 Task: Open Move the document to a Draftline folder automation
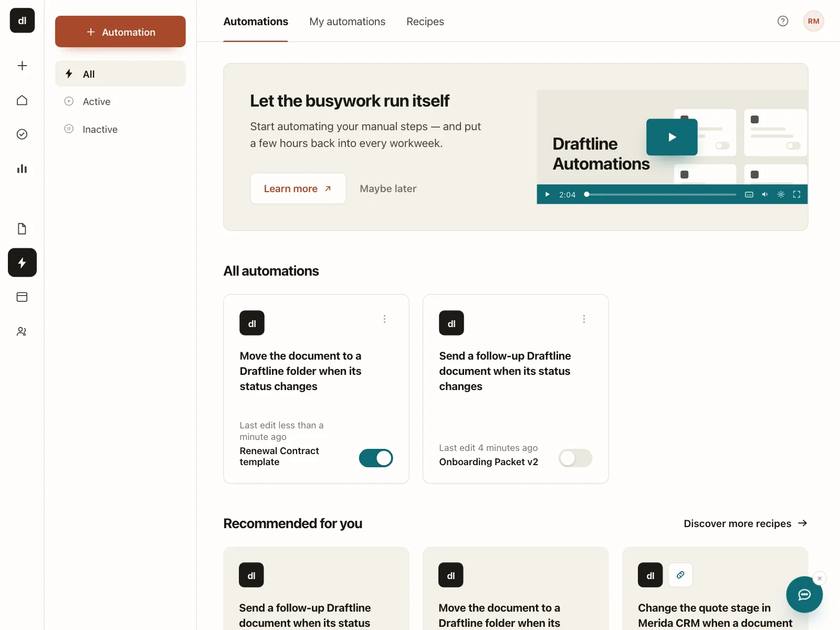tap(301, 371)
